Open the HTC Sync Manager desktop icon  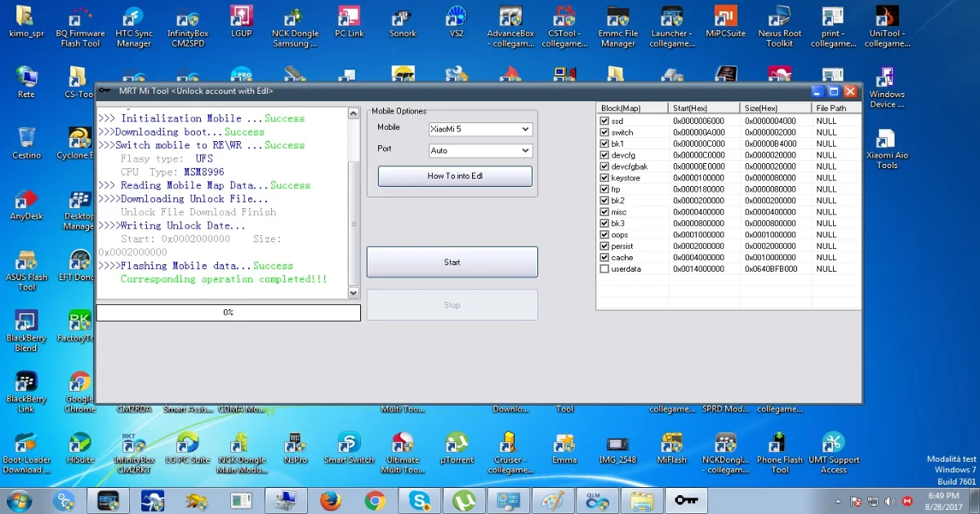pyautogui.click(x=134, y=26)
